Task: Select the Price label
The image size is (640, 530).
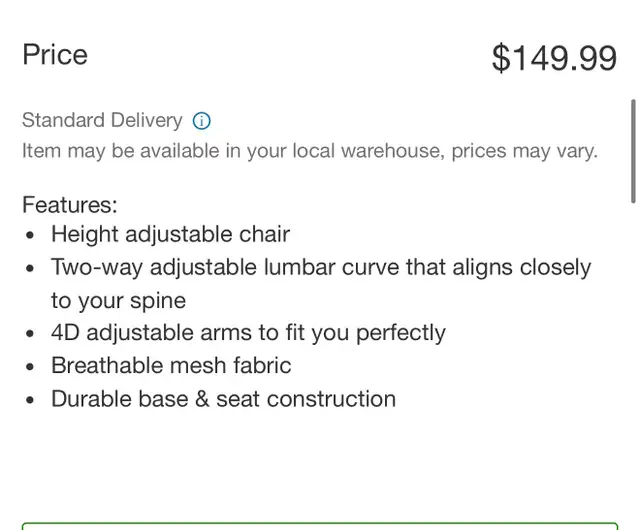Action: pyautogui.click(x=55, y=55)
